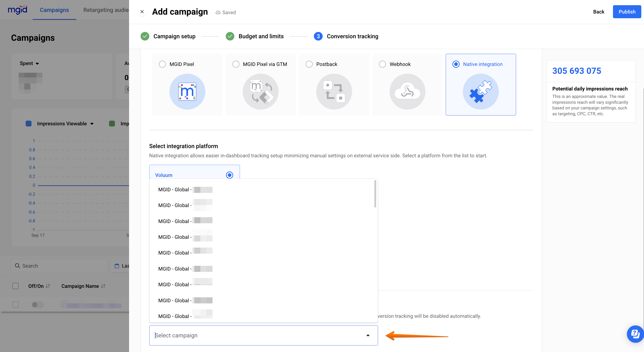The height and width of the screenshot is (352, 644).
Task: Open the help chat widget icon
Action: pos(635,334)
